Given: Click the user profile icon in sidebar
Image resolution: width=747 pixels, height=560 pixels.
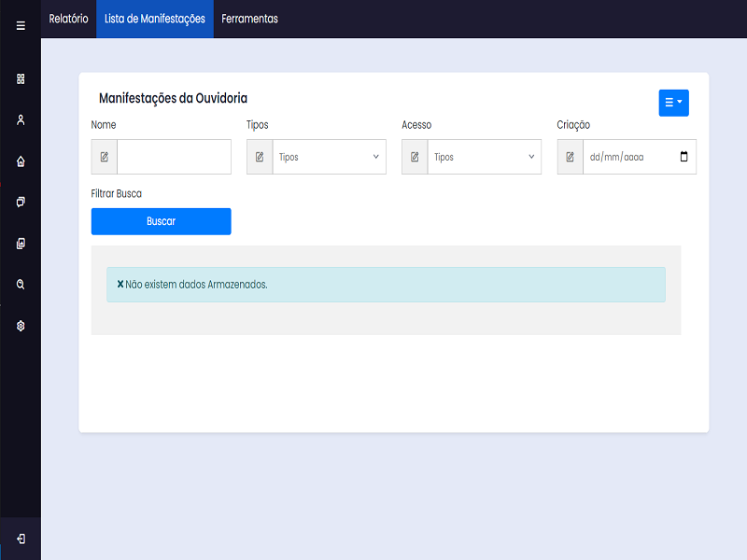Looking at the screenshot, I should tap(21, 119).
